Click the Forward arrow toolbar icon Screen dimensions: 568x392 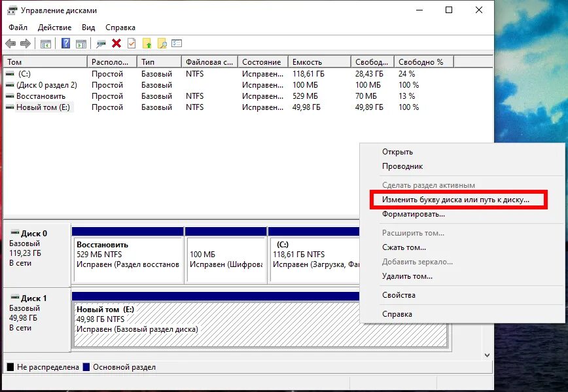26,44
